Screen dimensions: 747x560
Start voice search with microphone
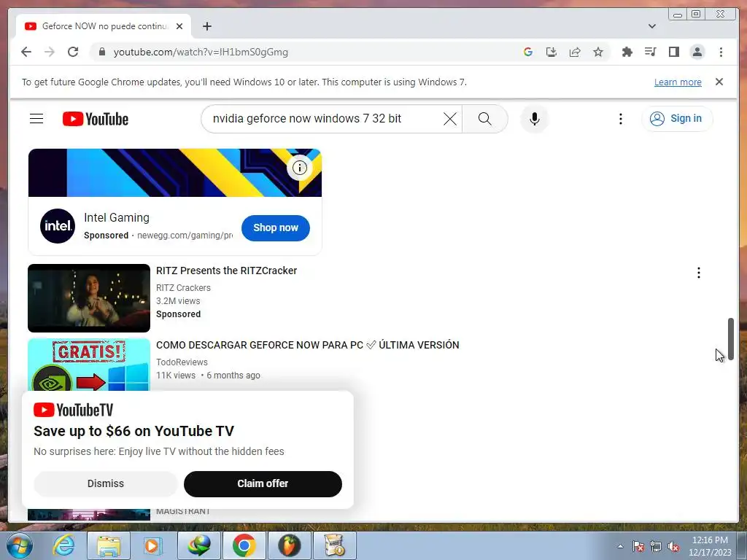[x=535, y=119]
